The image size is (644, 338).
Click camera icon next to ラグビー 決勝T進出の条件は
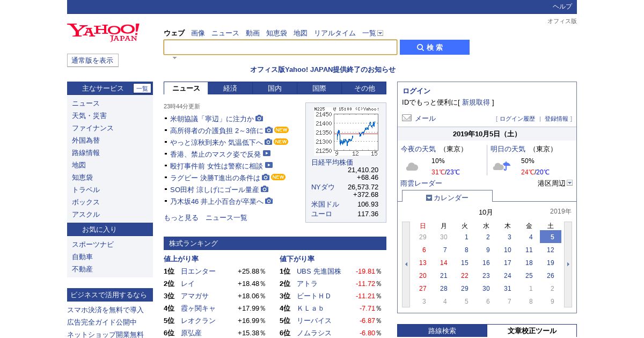pyautogui.click(x=266, y=178)
